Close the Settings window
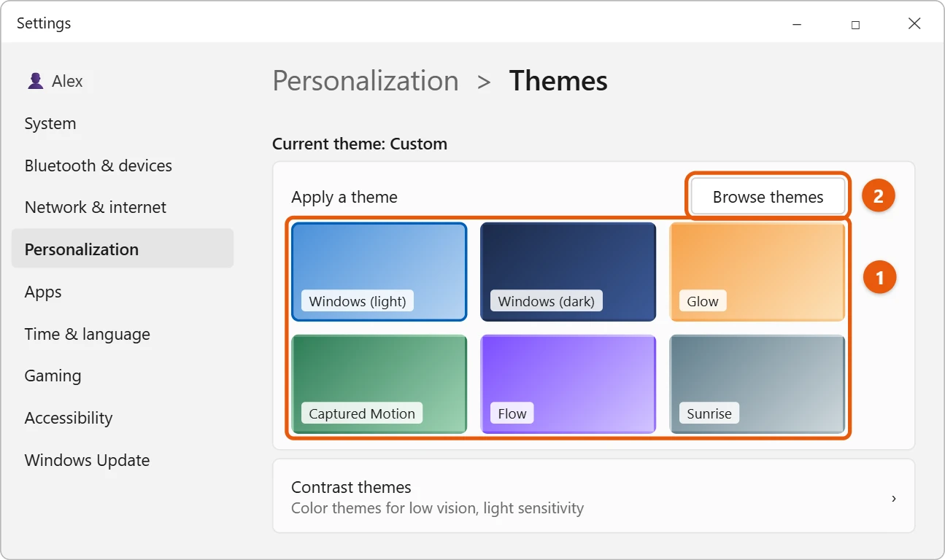This screenshot has height=560, width=945. click(914, 24)
